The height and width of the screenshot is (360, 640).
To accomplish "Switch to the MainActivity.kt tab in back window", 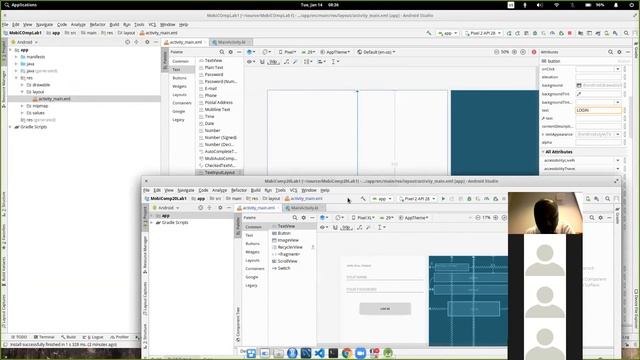I will (x=231, y=42).
